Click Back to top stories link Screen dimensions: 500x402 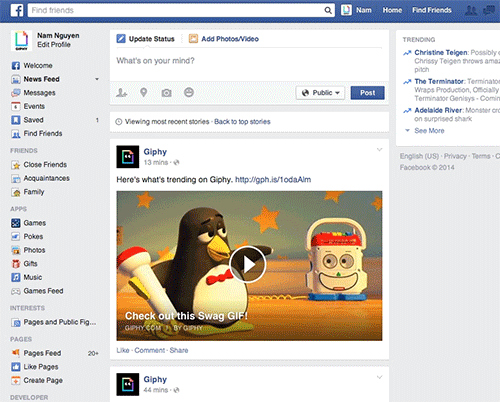(x=242, y=122)
